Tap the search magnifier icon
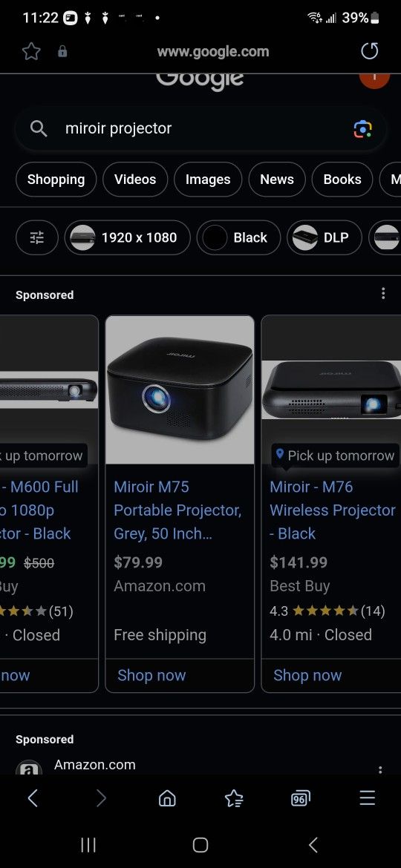This screenshot has height=868, width=401. (x=38, y=128)
